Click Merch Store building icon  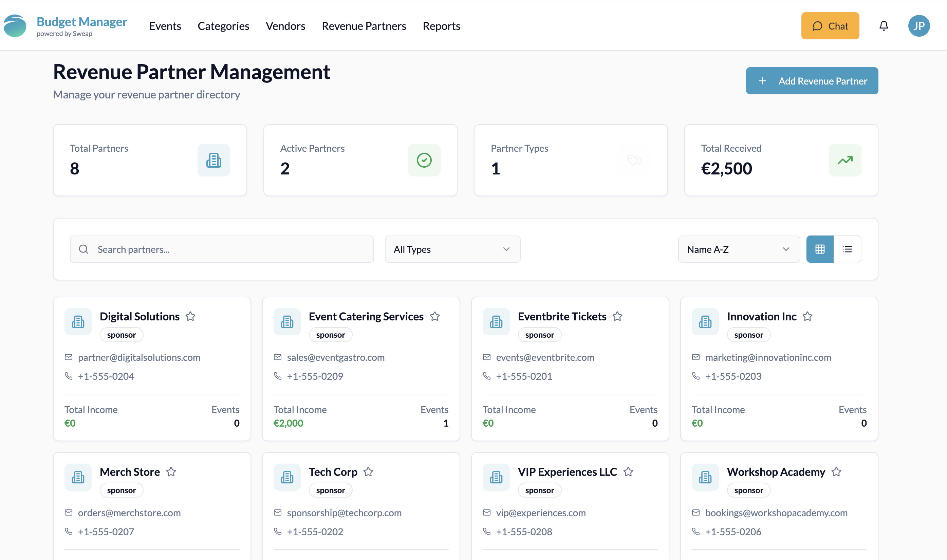point(78,478)
